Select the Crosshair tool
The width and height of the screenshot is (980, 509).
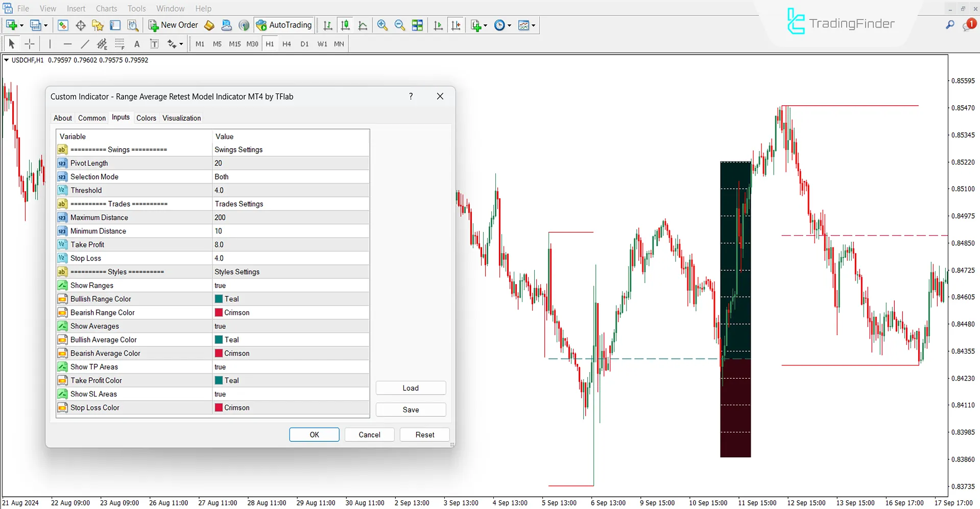(x=30, y=44)
